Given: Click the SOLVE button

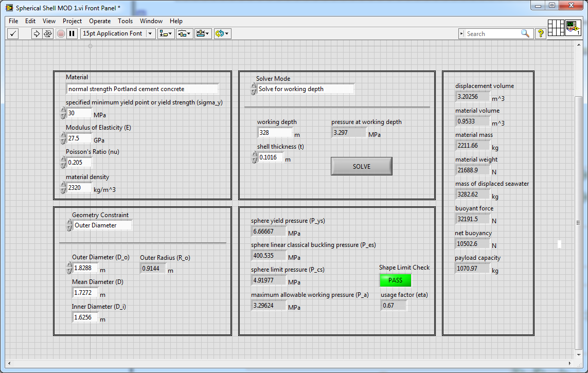Looking at the screenshot, I should (362, 167).
